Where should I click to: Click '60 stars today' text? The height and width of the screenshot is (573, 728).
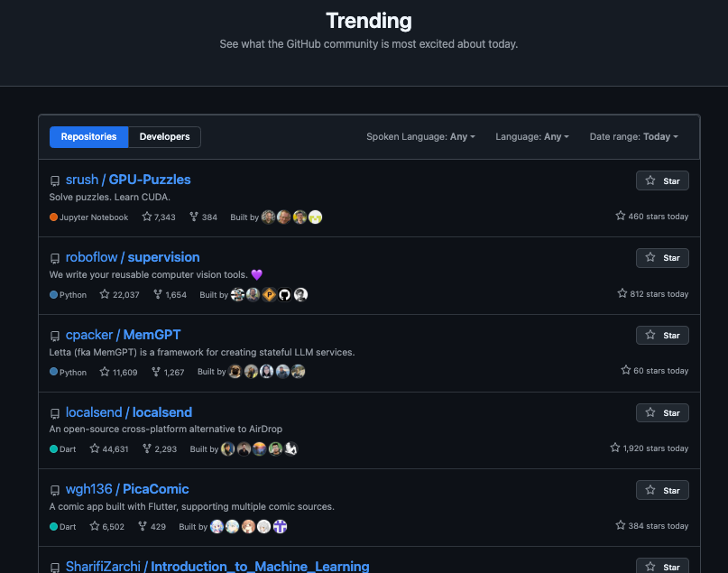(x=655, y=370)
